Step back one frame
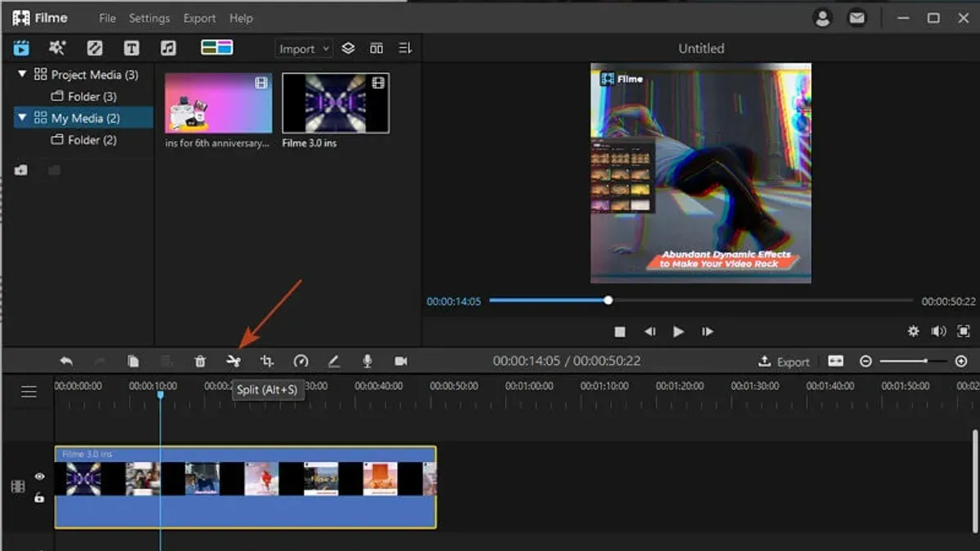The height and width of the screenshot is (551, 980). coord(649,331)
